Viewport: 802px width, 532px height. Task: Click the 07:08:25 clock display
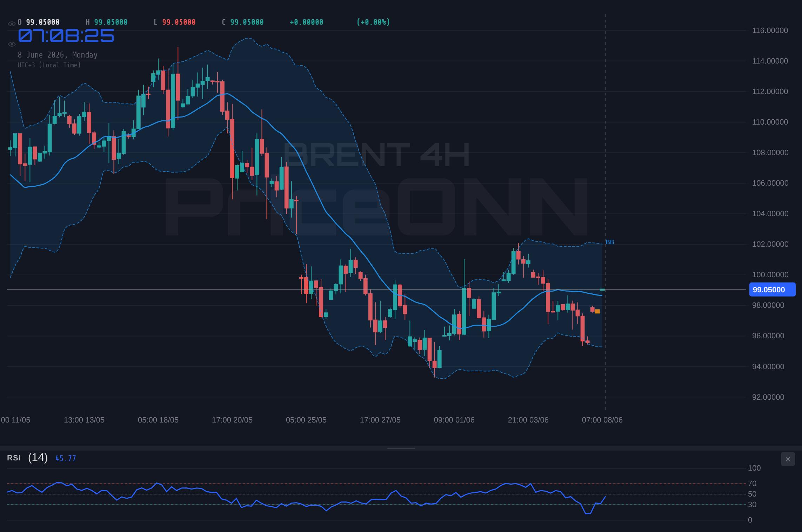(66, 36)
